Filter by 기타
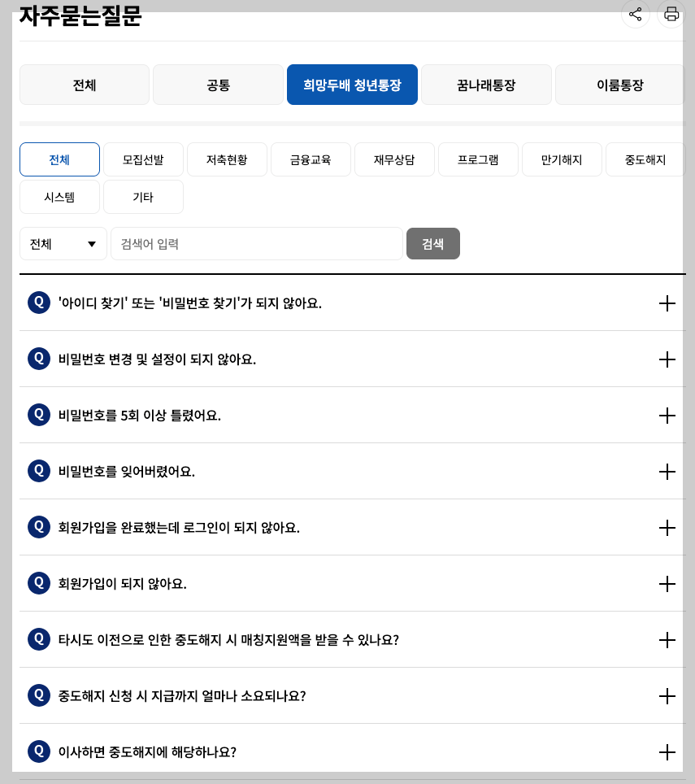695x784 pixels. pos(143,197)
